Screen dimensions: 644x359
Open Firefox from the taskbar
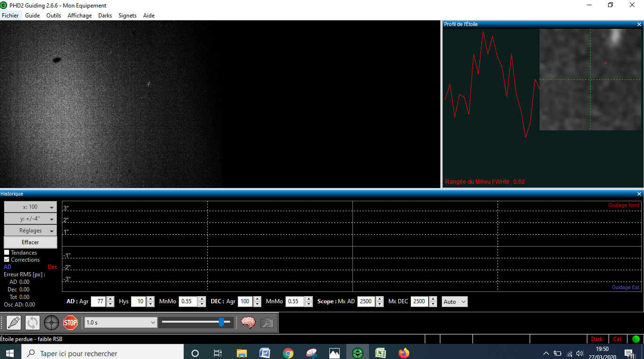pyautogui.click(x=404, y=353)
